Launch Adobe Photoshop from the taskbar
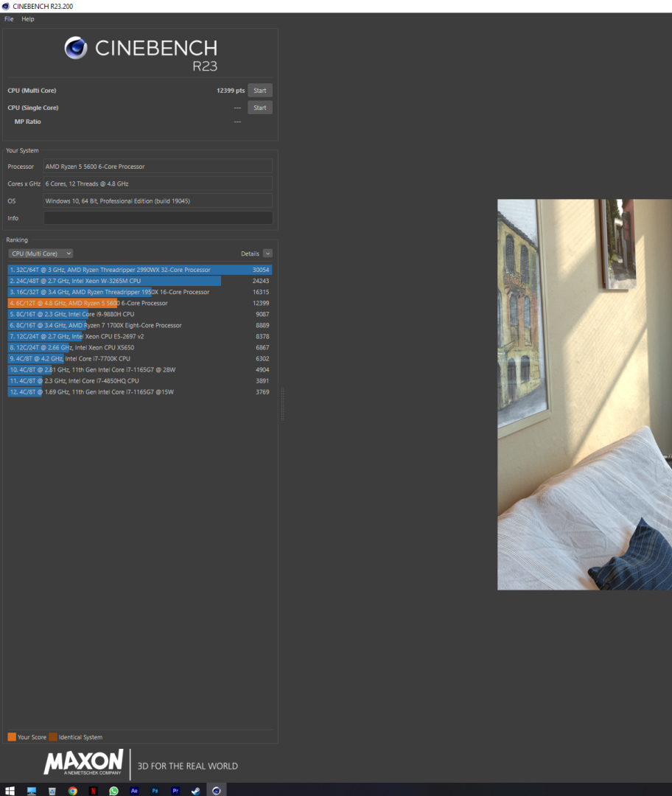 (x=155, y=790)
